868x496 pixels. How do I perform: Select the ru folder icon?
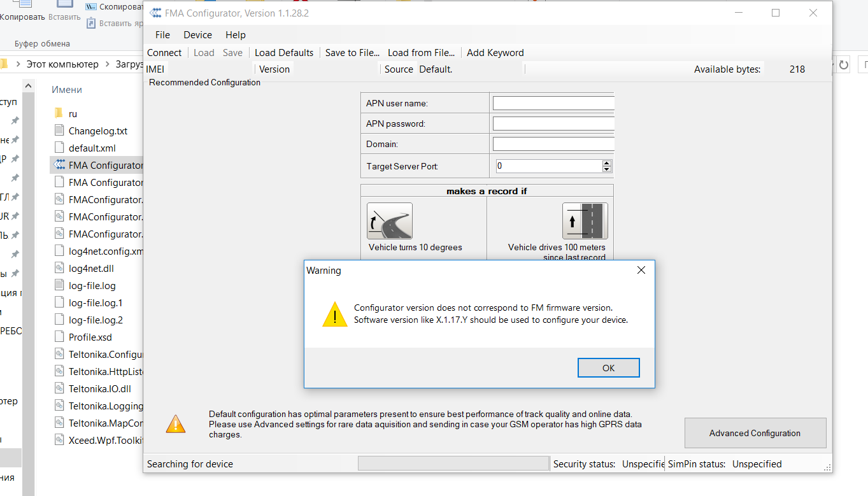click(59, 113)
